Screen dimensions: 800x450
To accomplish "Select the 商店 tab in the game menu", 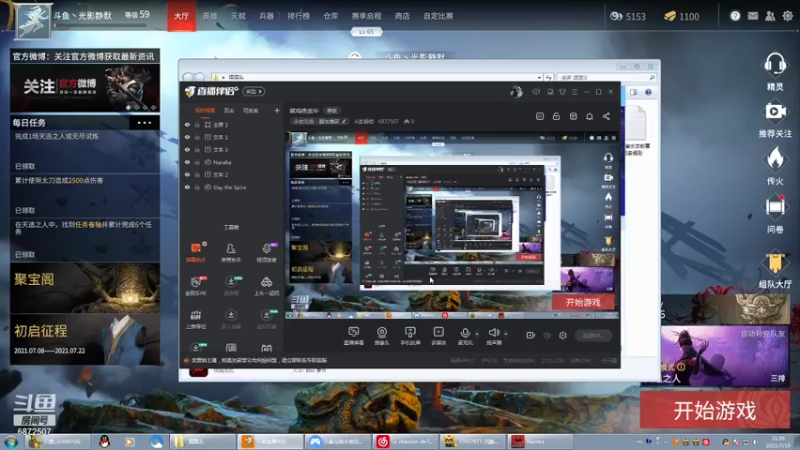I will pyautogui.click(x=402, y=16).
